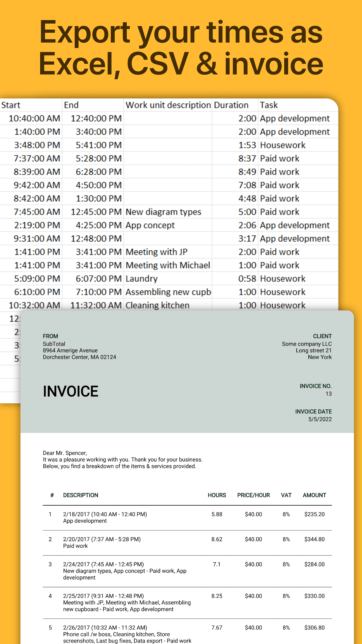Image resolution: width=362 pixels, height=644 pixels.
Task: Select the start time cell "6:10:00 PM"
Action: (x=37, y=292)
